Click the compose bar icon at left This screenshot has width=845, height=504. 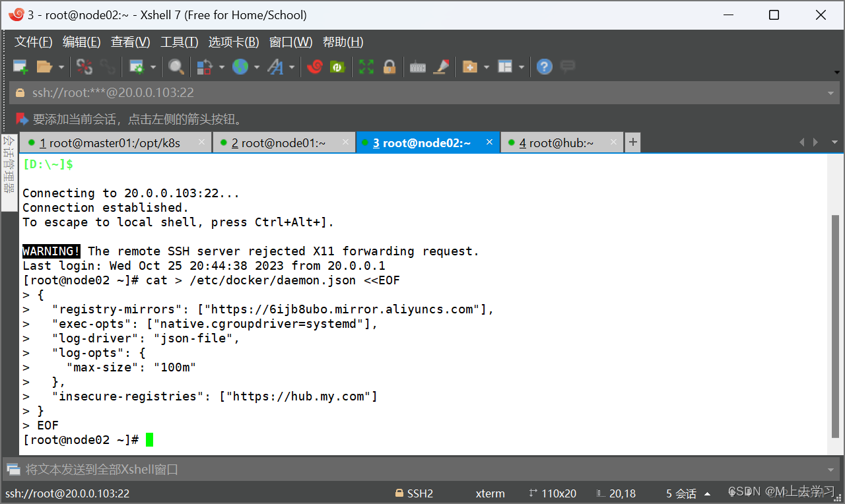13,470
